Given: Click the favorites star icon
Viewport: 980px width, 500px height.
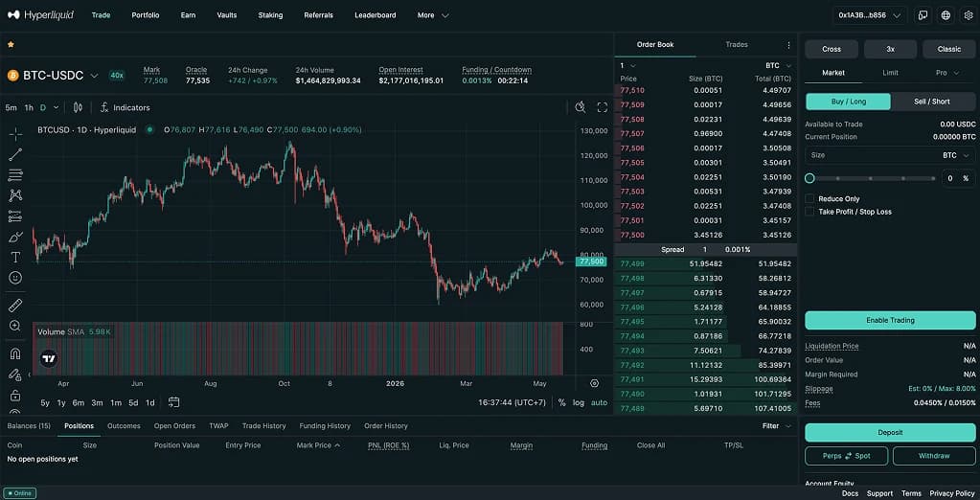Looking at the screenshot, I should click(11, 44).
